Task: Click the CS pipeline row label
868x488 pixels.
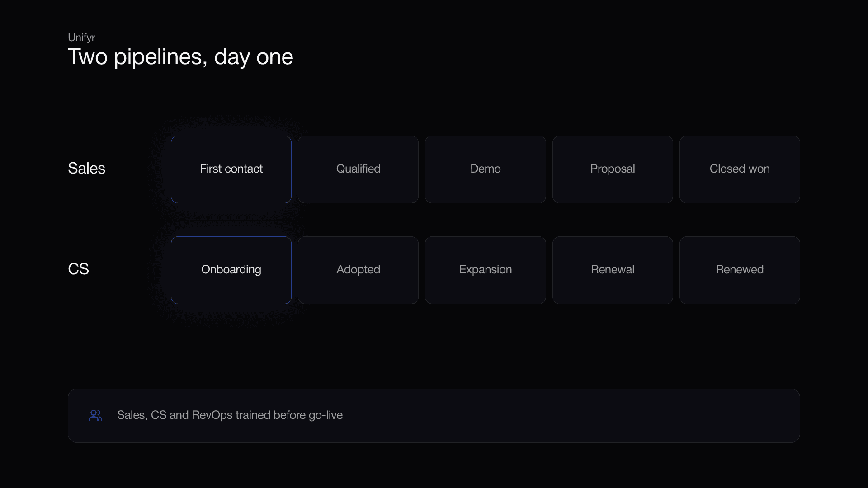Action: pyautogui.click(x=78, y=269)
